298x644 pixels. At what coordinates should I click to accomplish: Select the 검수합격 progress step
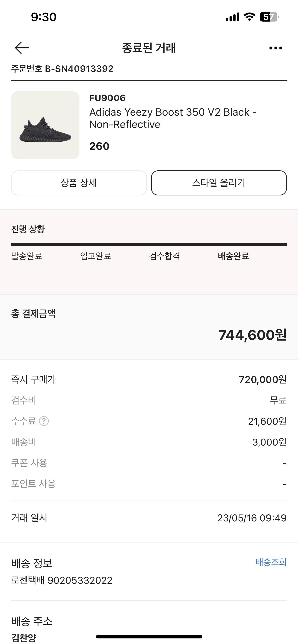(164, 256)
